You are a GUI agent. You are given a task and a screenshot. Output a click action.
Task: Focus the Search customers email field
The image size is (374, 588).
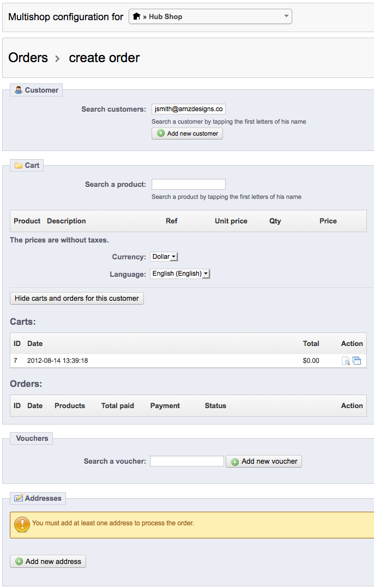188,109
